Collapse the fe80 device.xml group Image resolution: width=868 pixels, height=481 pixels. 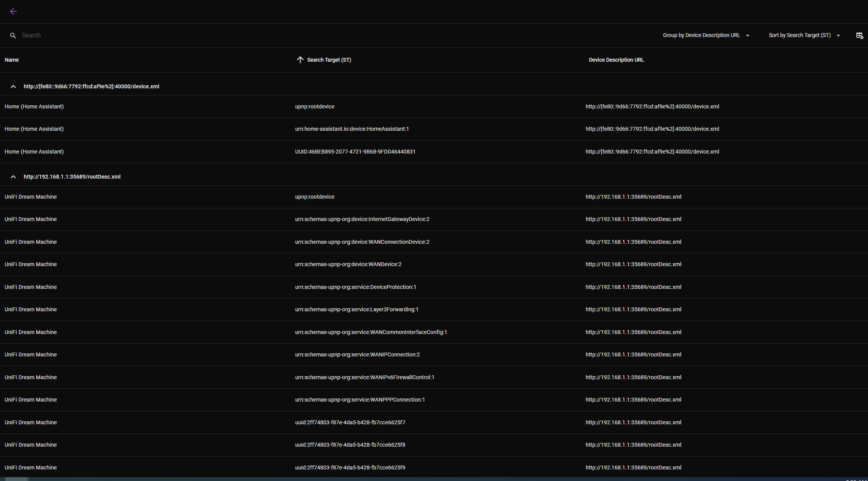[13, 87]
